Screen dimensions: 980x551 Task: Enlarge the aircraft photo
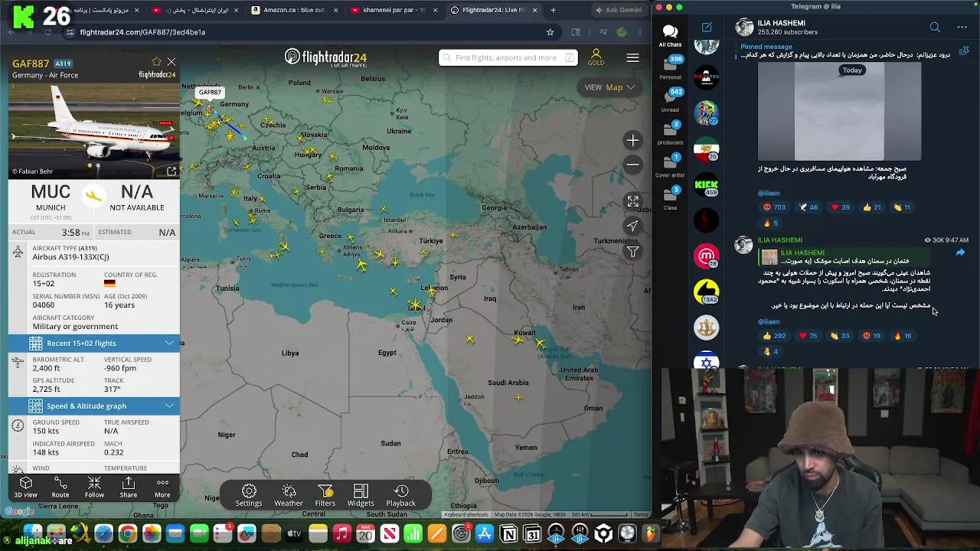171,171
